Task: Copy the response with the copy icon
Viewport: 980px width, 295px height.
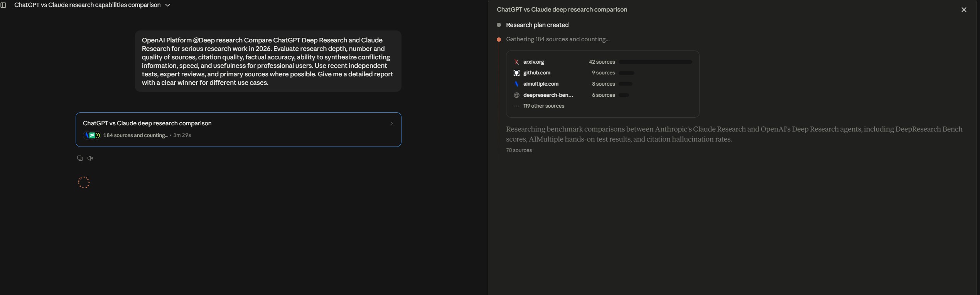Action: click(x=80, y=158)
